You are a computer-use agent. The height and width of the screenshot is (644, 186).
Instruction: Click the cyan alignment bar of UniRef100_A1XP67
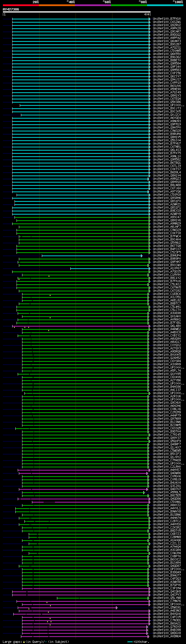[x=110, y=269]
